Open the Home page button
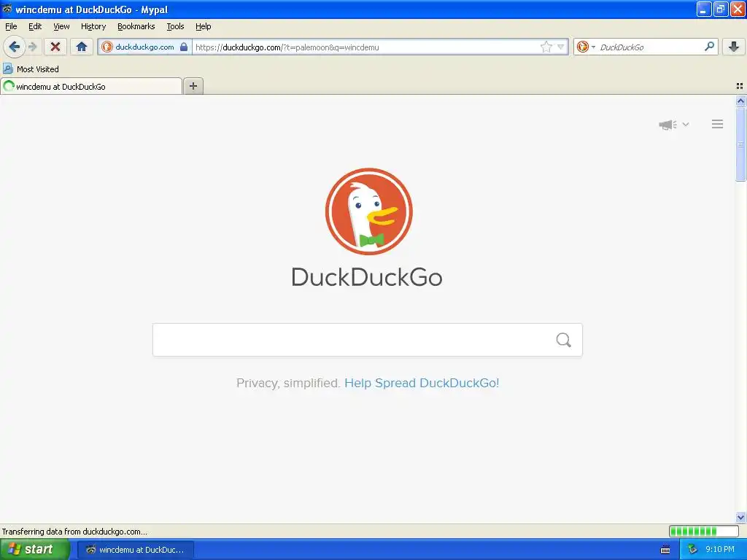The image size is (747, 560). pyautogui.click(x=82, y=47)
